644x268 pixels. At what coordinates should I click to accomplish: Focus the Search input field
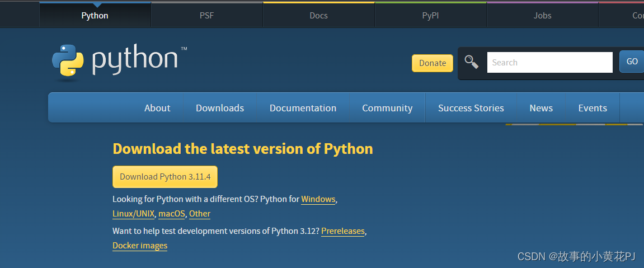point(549,62)
